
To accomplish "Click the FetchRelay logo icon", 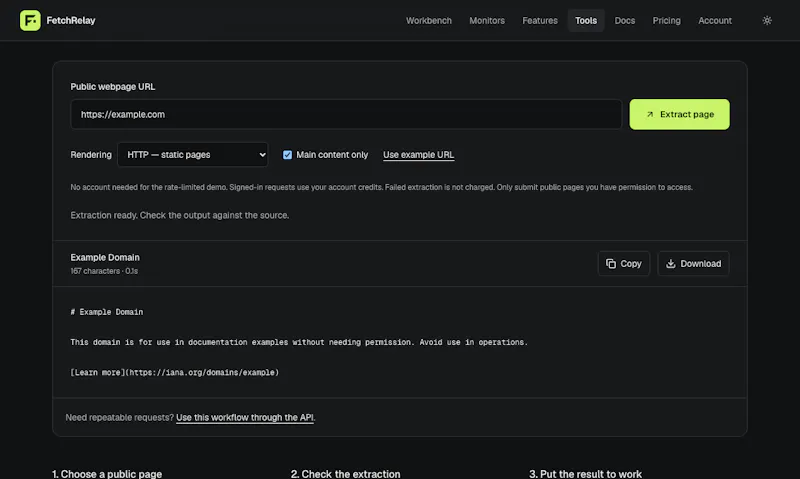I will coord(30,20).
